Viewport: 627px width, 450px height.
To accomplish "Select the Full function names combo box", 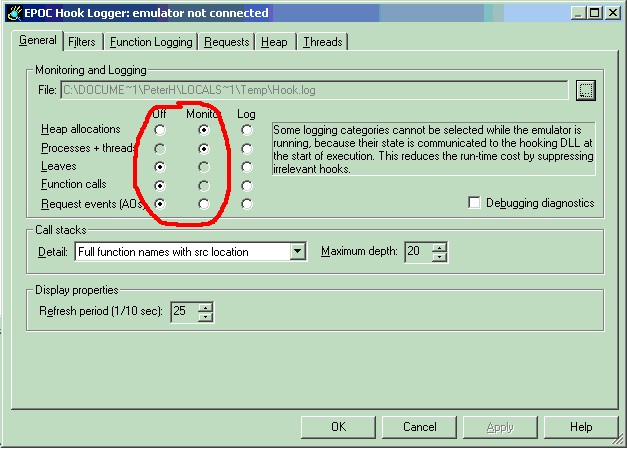I will (190, 252).
